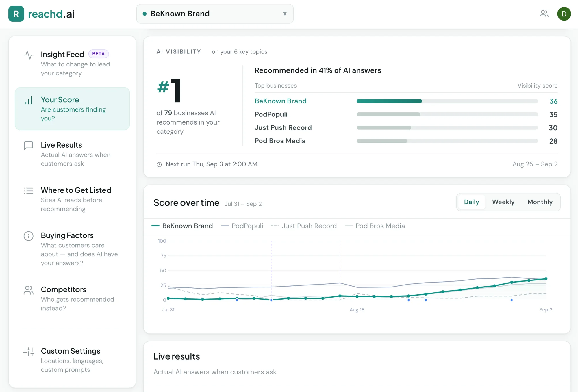Click 'on your 6 key topics' text

[x=239, y=52]
